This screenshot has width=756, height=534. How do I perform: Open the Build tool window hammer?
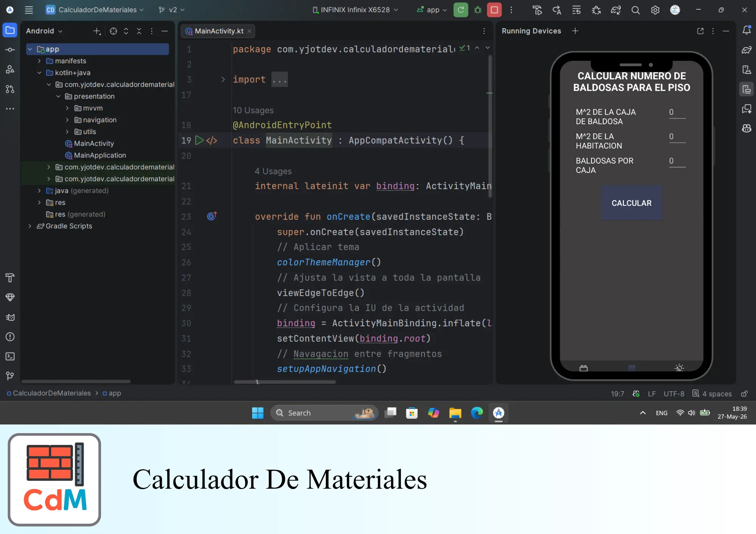[x=10, y=278]
